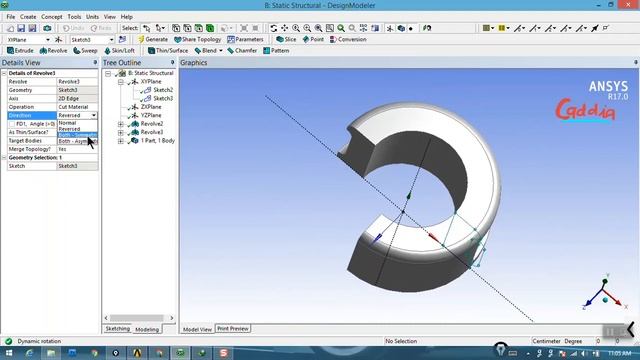Click the Extrude tool
The image size is (640, 360).
(20, 51)
